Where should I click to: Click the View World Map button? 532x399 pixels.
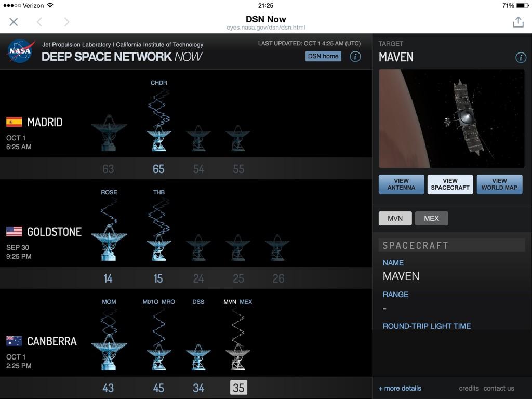point(499,184)
